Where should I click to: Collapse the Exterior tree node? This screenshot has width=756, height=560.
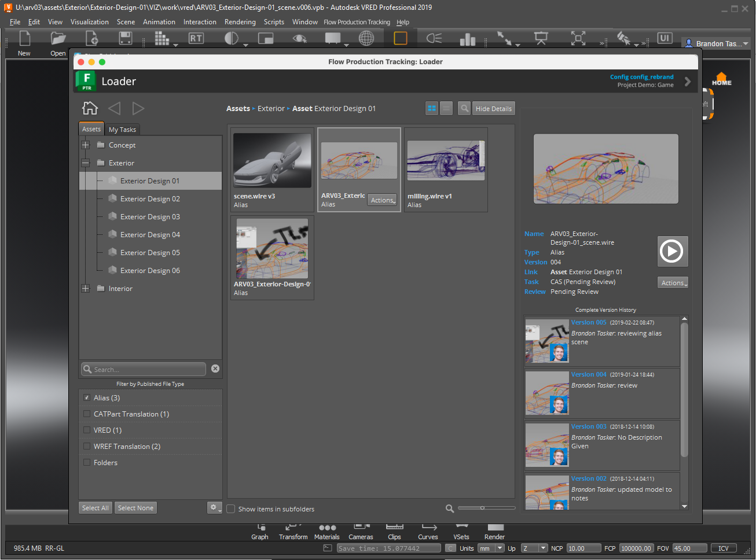click(x=86, y=163)
